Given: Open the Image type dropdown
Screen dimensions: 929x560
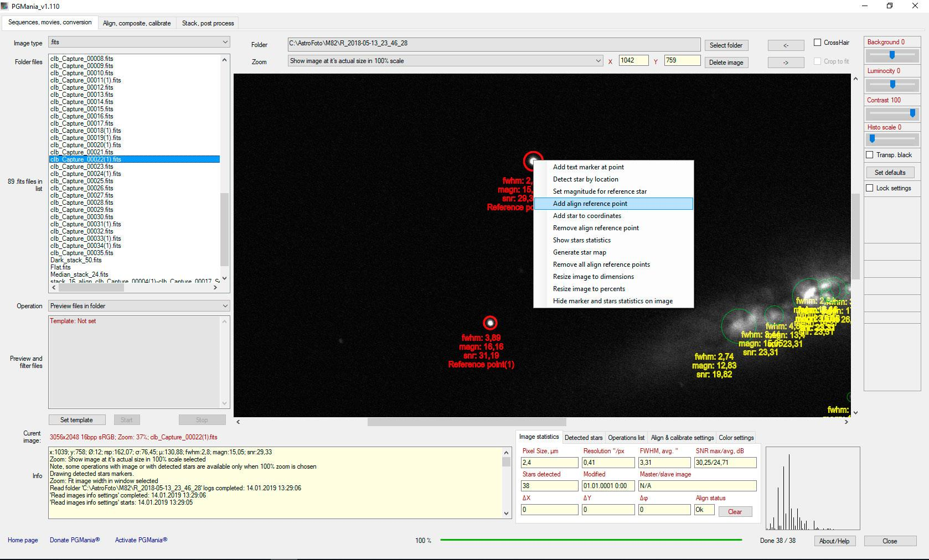Looking at the screenshot, I should pos(139,43).
